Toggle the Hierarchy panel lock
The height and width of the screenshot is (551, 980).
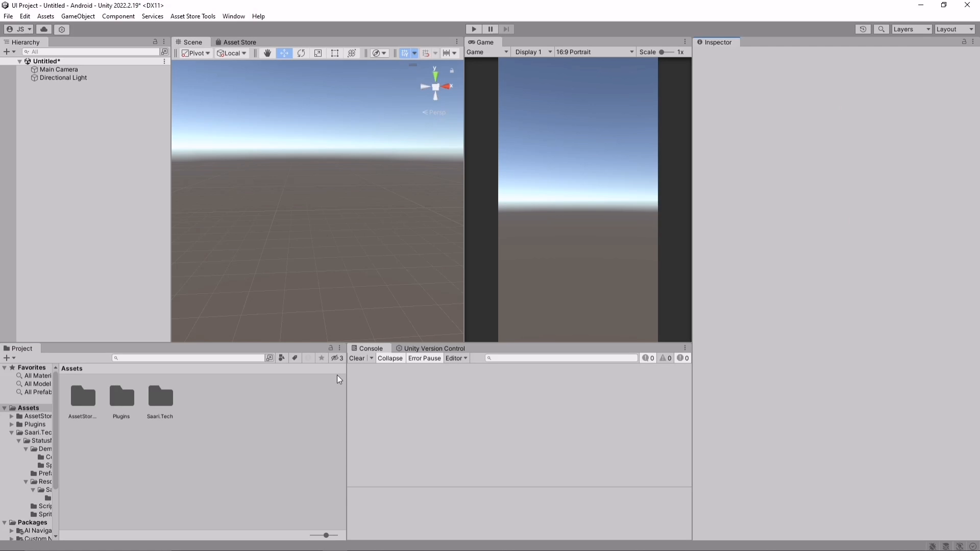[x=155, y=42]
